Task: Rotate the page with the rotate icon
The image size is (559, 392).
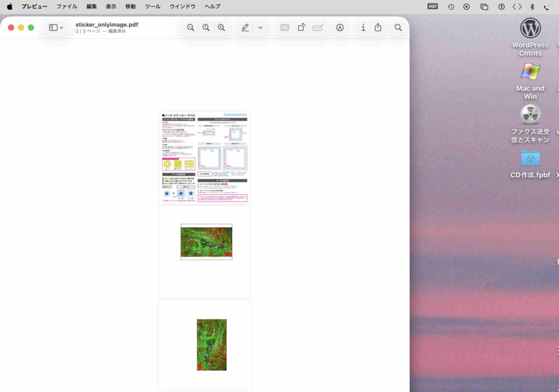Action: point(301,27)
